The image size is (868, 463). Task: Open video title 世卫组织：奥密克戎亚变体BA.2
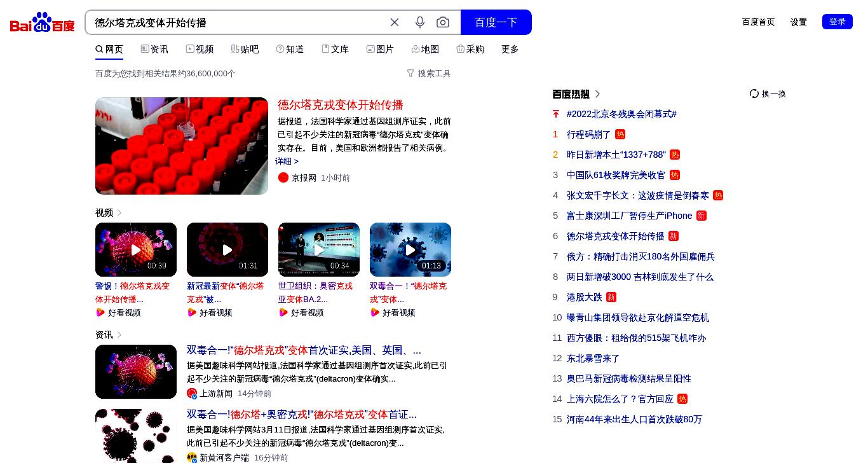[315, 293]
